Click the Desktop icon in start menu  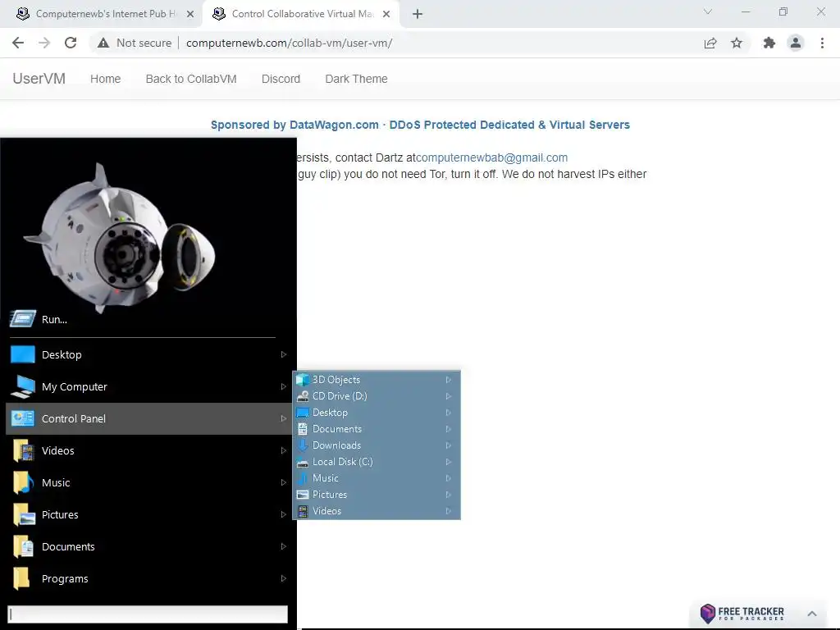(22, 354)
